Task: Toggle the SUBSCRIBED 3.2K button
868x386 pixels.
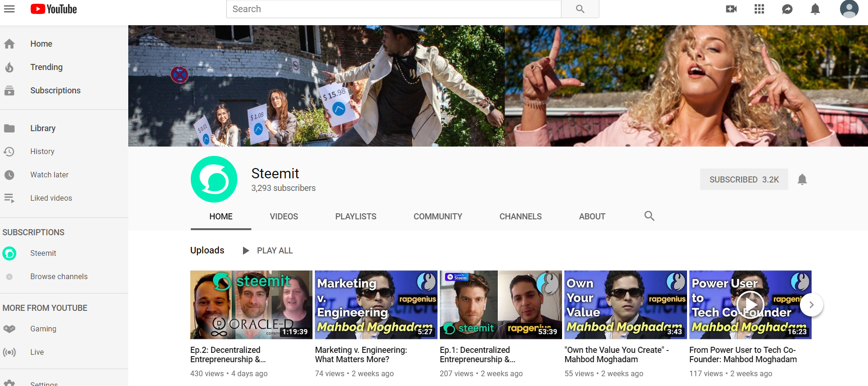Action: click(x=744, y=179)
